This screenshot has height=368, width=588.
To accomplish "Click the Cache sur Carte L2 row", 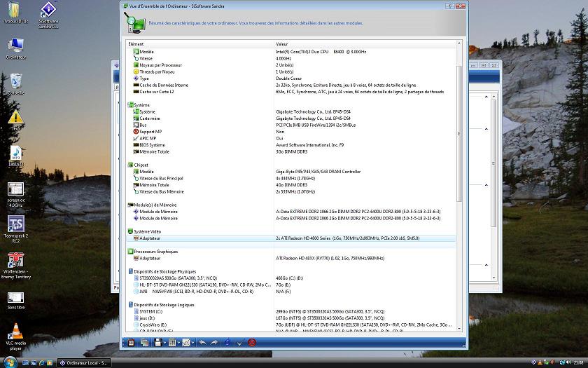I will tap(291, 92).
